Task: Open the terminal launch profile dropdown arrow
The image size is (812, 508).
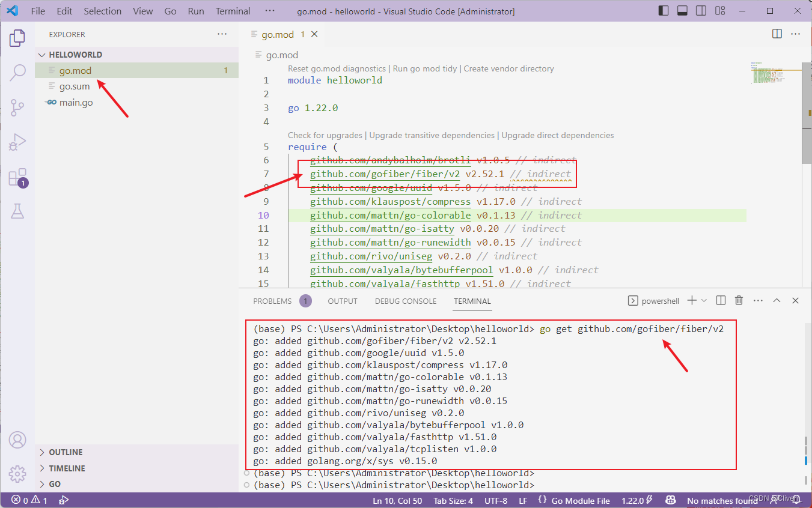Action: point(704,301)
